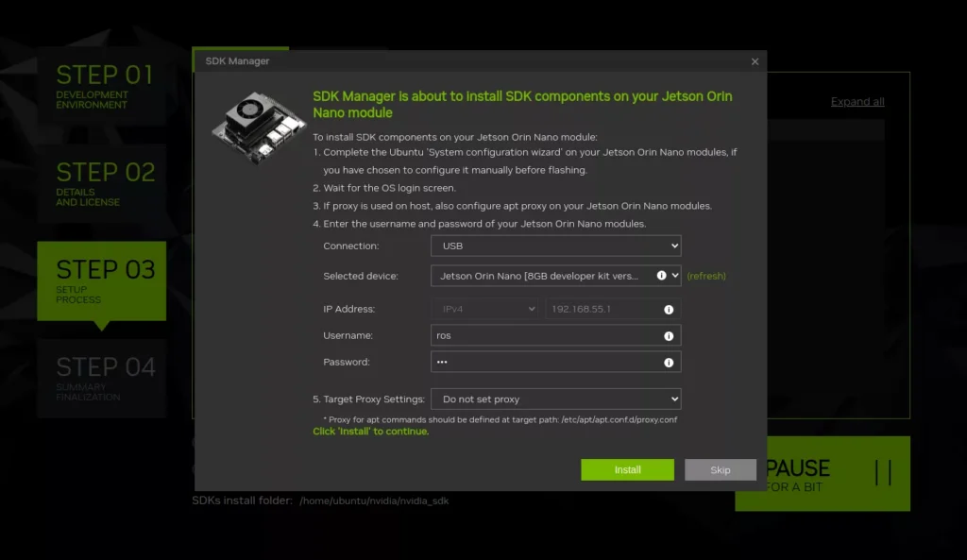This screenshot has height=560, width=967.
Task: Open the Target Proxy Settings dropdown
Action: pyautogui.click(x=555, y=399)
